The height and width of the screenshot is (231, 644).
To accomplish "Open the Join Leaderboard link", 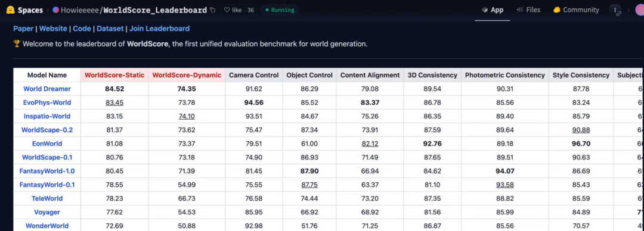I will 159,29.
